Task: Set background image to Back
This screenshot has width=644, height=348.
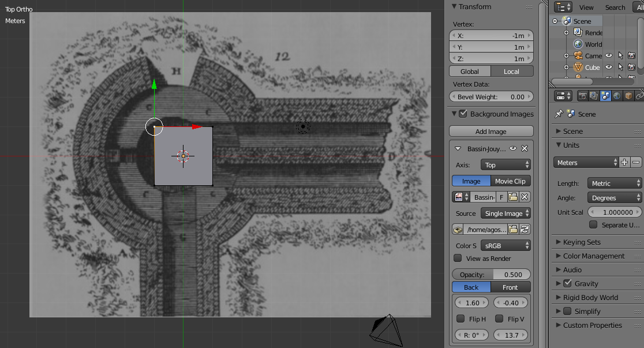Action: 471,287
